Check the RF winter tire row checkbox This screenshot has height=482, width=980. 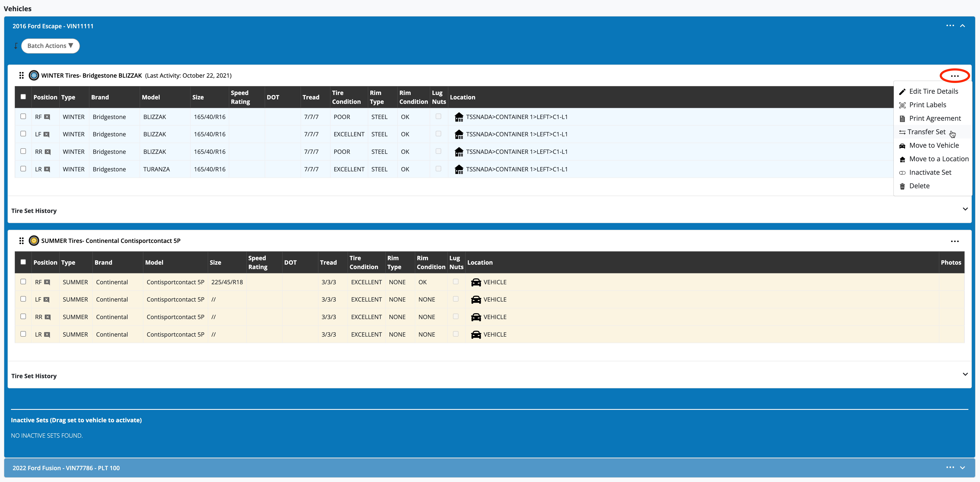click(23, 116)
